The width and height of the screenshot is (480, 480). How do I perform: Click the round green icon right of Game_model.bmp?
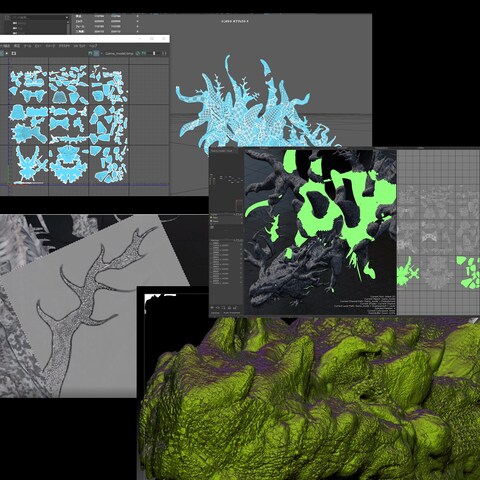pos(137,53)
